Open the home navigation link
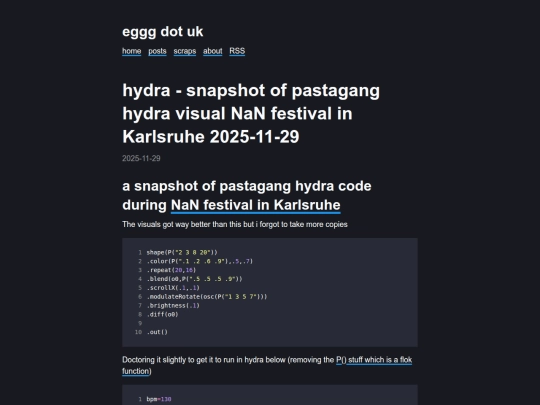Screen dimensions: 540x405 132,51
